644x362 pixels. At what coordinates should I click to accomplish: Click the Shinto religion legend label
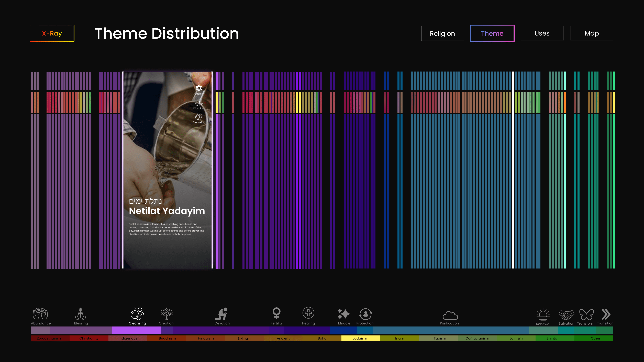point(551,338)
